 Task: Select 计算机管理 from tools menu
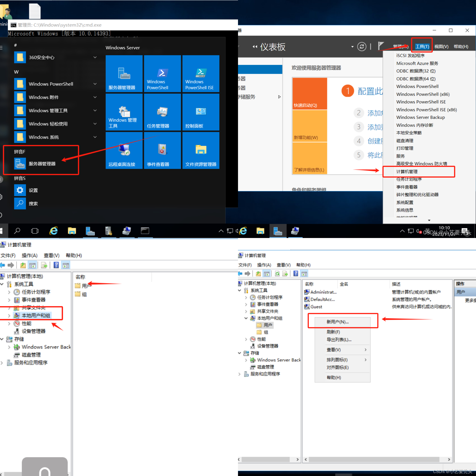click(x=407, y=172)
